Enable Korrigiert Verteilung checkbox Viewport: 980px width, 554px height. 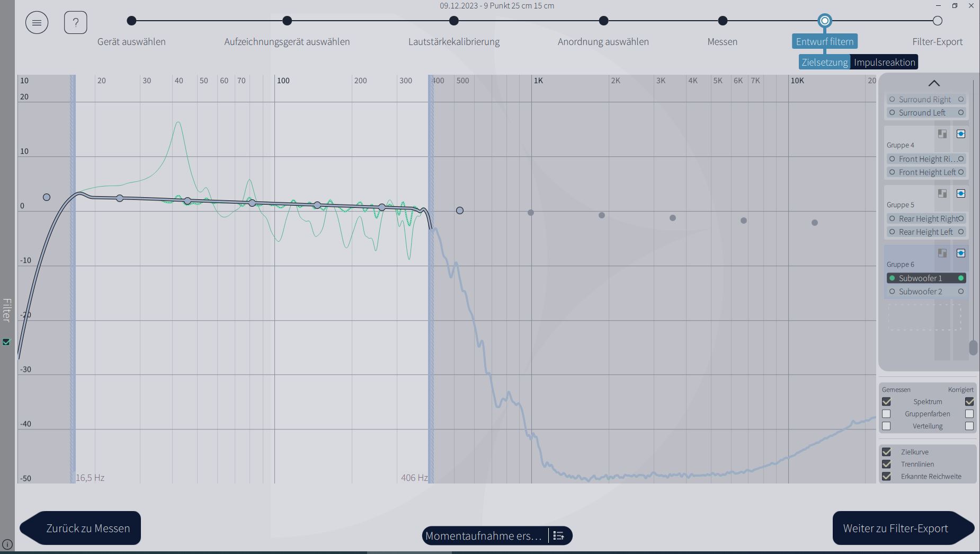pos(969,426)
